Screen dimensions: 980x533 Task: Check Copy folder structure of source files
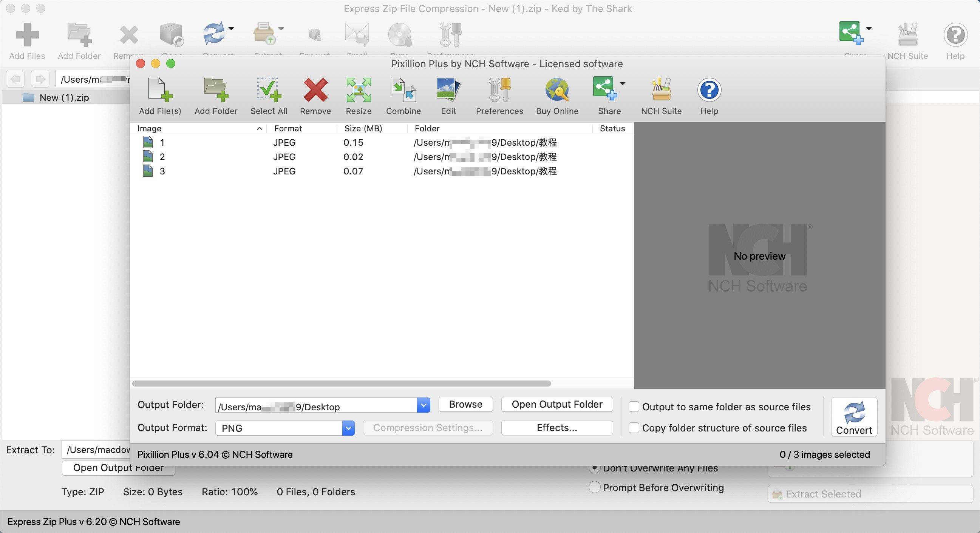pyautogui.click(x=634, y=428)
